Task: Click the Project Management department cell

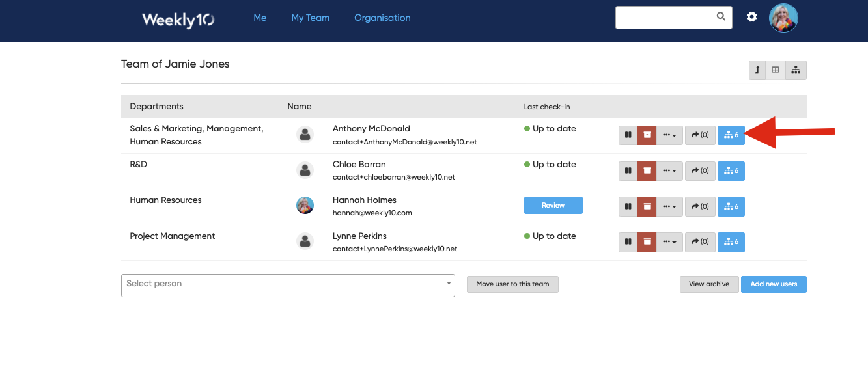Action: [x=172, y=236]
